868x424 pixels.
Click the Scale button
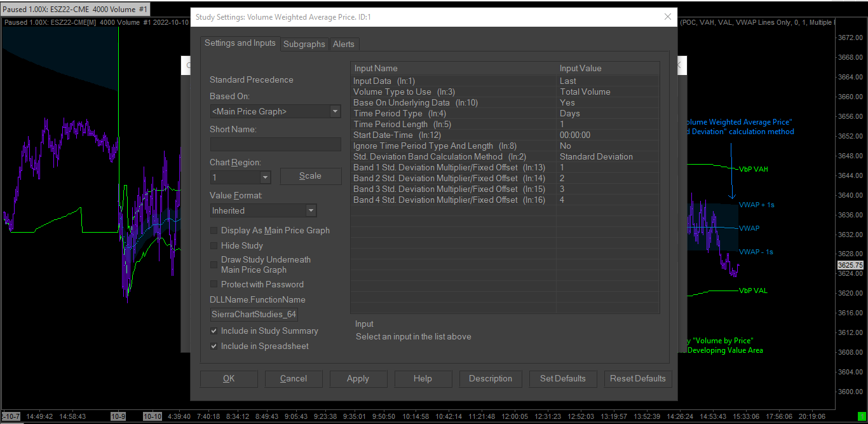pos(310,176)
